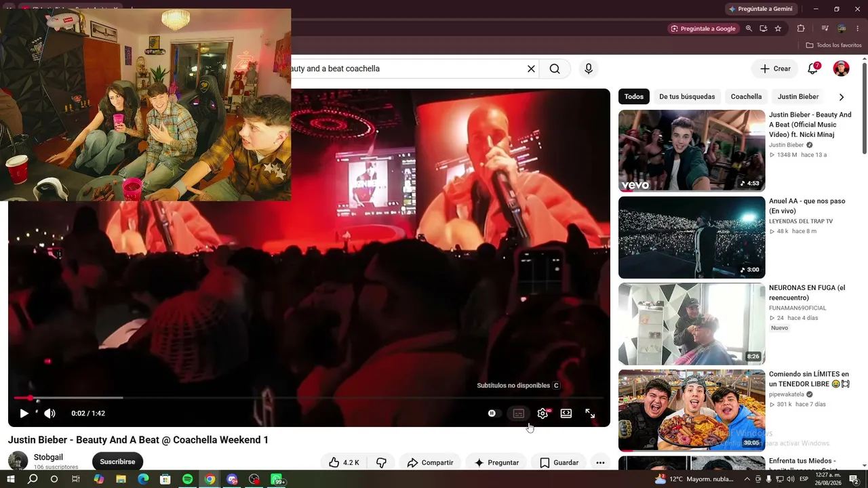Screen dimensions: 868x488
Task: Open Beauty And A Beat official video thumbnail
Action: click(692, 150)
